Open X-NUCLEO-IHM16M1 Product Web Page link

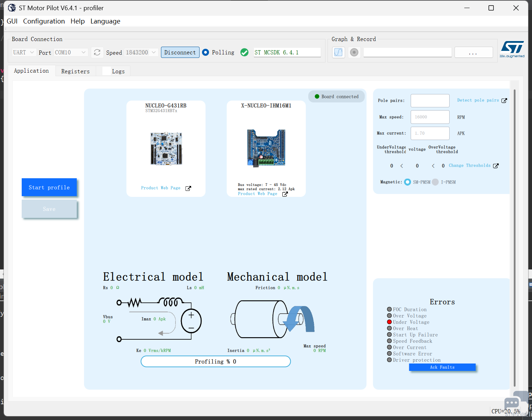pos(257,194)
